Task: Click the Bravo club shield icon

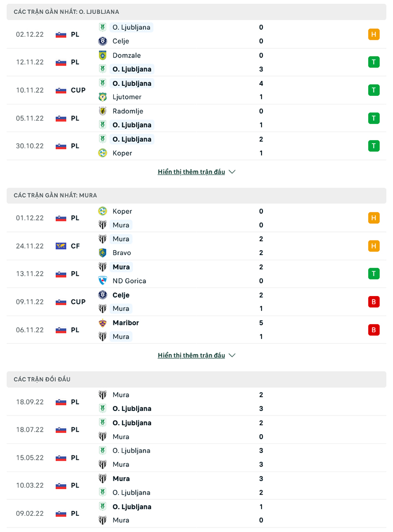Action: (x=103, y=253)
